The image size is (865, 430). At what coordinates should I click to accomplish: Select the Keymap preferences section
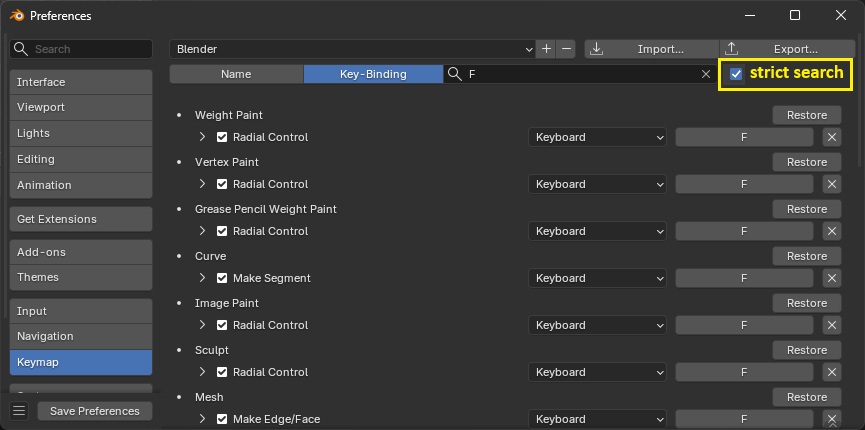(x=81, y=362)
